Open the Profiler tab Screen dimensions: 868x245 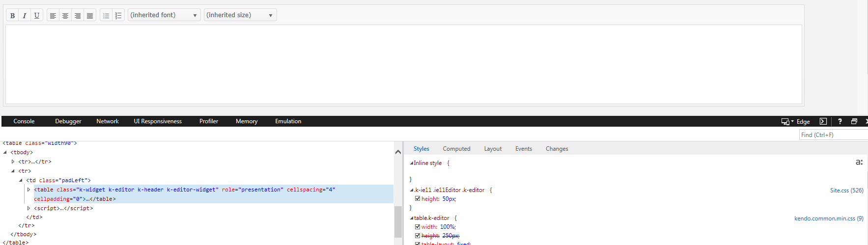point(209,121)
